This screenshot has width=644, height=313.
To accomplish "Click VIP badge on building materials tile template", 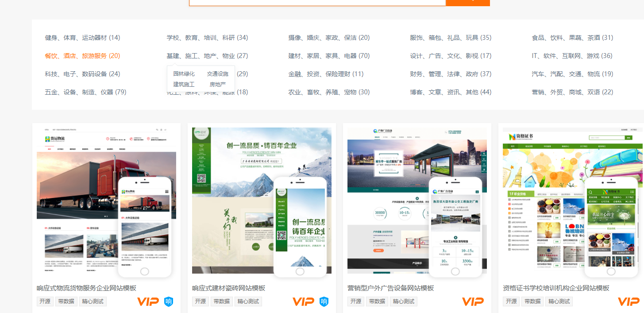I will click(303, 301).
